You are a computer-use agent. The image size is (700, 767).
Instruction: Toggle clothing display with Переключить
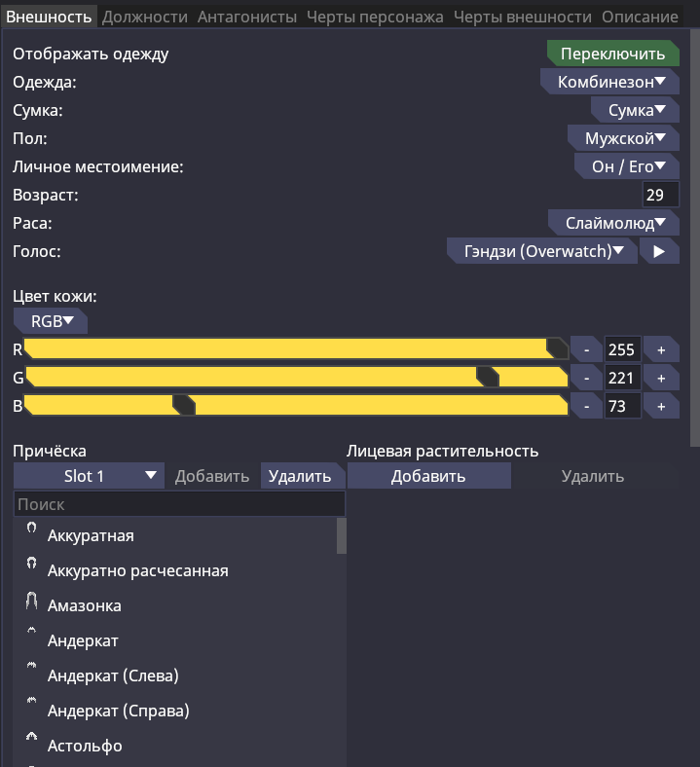612,54
